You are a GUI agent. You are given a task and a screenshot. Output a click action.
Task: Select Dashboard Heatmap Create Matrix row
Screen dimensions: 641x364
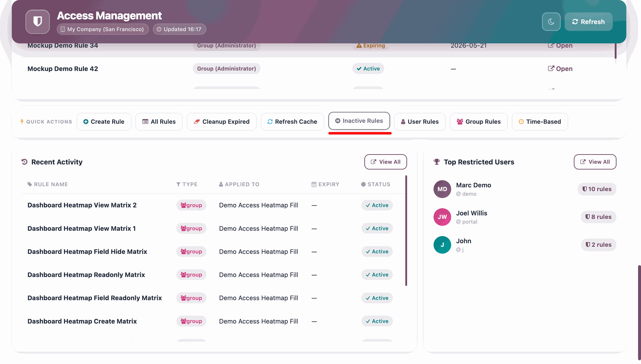[213, 321]
